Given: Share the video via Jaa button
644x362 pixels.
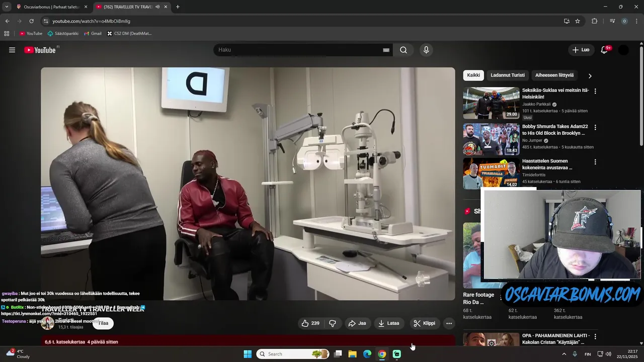Looking at the screenshot, I should (x=357, y=323).
